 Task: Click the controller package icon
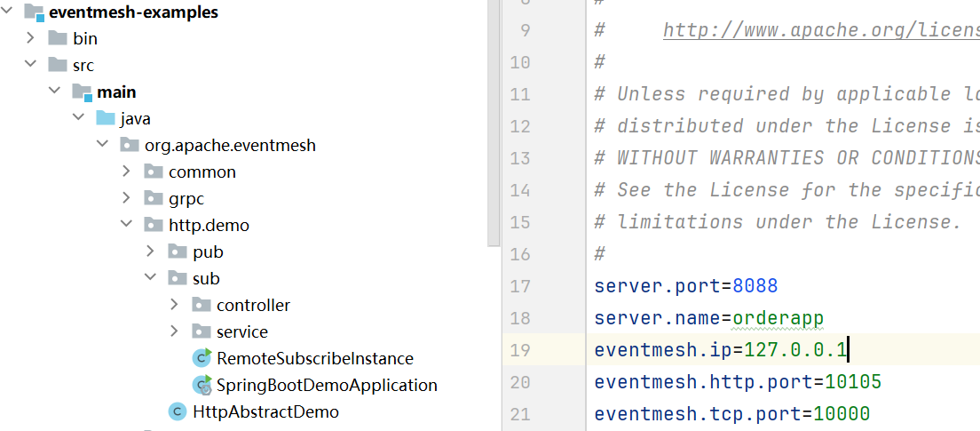202,305
